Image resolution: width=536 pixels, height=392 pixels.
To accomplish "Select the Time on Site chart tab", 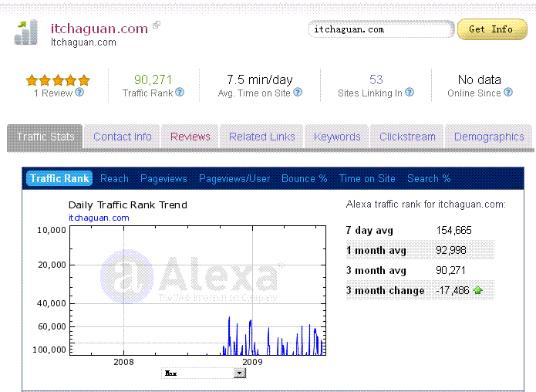I will click(x=367, y=178).
